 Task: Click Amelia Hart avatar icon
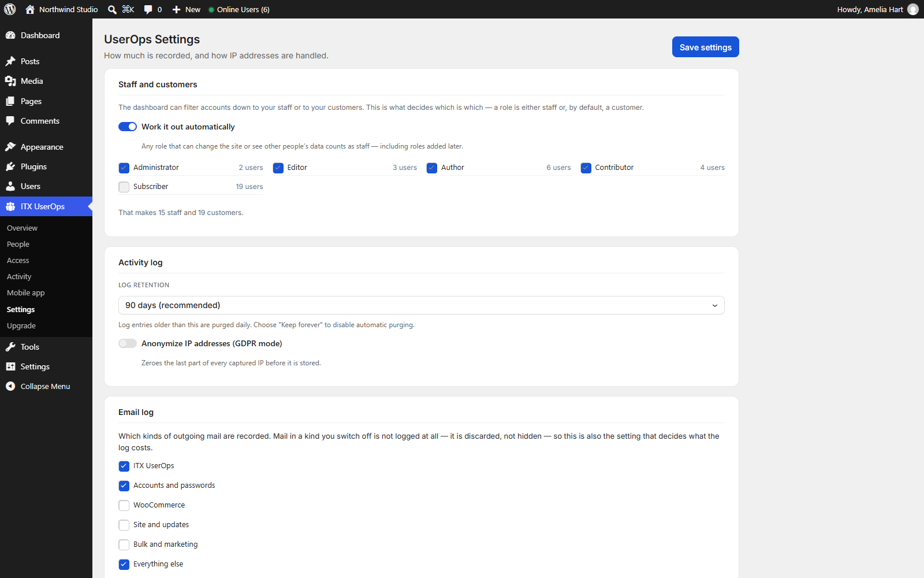913,9
